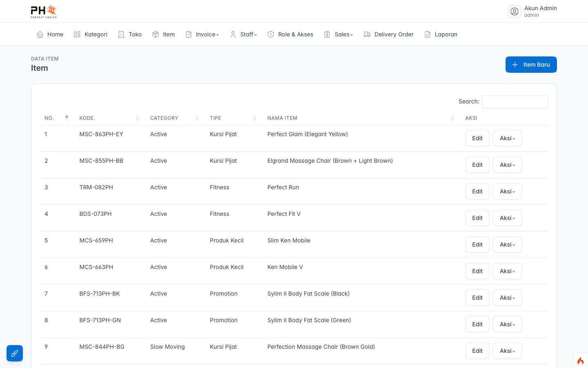The image size is (588, 368).
Task: Open the Toko menu
Action: 130,34
